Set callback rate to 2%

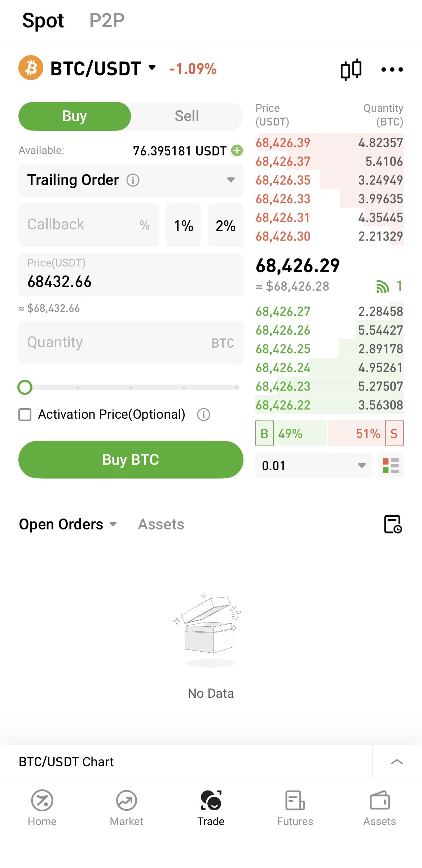coord(225,225)
